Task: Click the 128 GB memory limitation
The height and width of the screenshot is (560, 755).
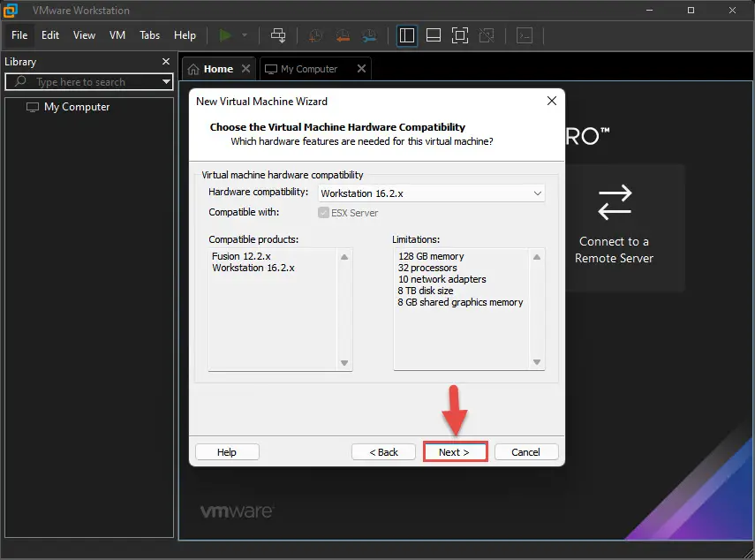Action: pos(431,256)
